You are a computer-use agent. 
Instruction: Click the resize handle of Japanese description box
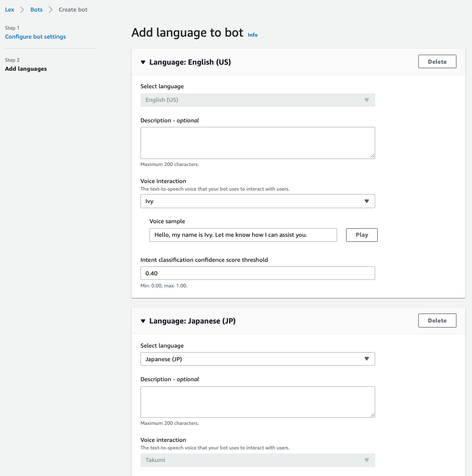[372, 415]
